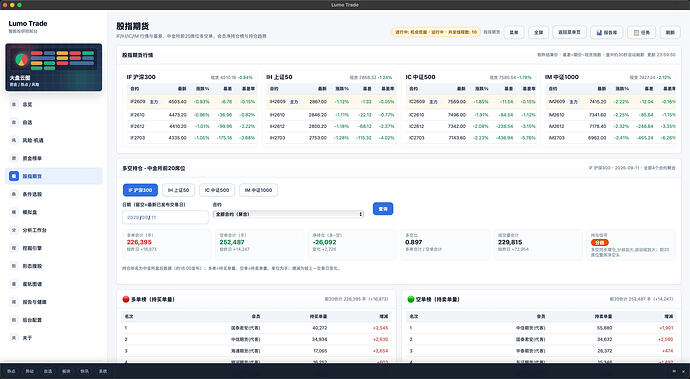Viewport: 690px width, 379px height.
Task: Click the 报告库 chart icon button
Action: tap(606, 32)
